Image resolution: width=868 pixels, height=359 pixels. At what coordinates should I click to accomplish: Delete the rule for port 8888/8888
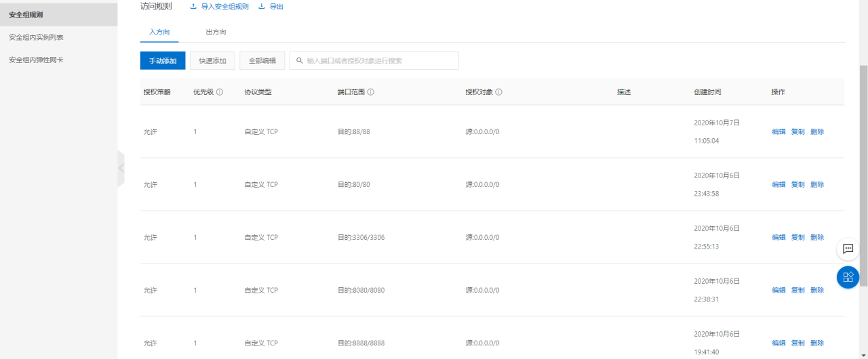[817, 343]
